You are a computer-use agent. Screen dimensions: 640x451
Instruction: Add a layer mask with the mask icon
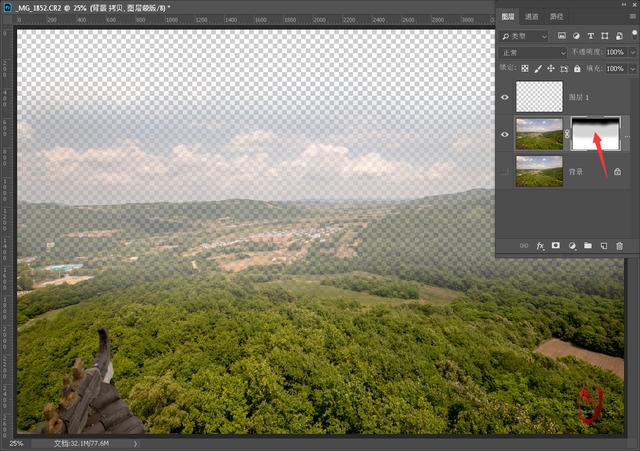556,245
